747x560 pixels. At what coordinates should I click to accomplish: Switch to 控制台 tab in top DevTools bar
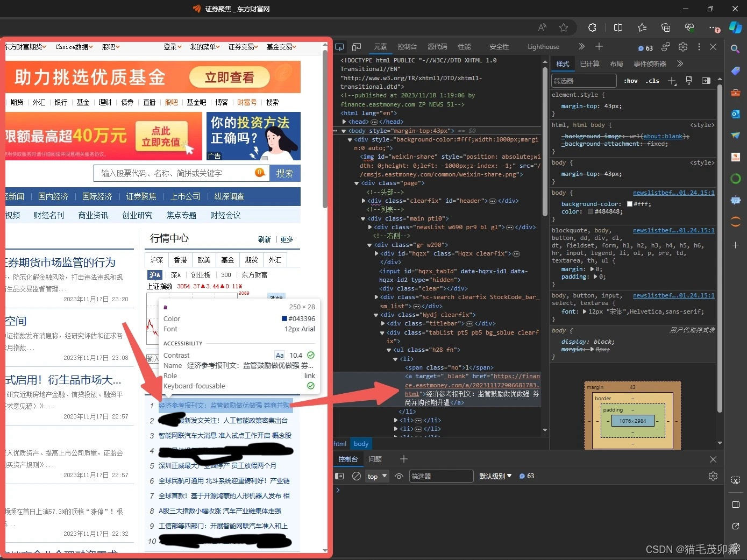click(x=407, y=47)
